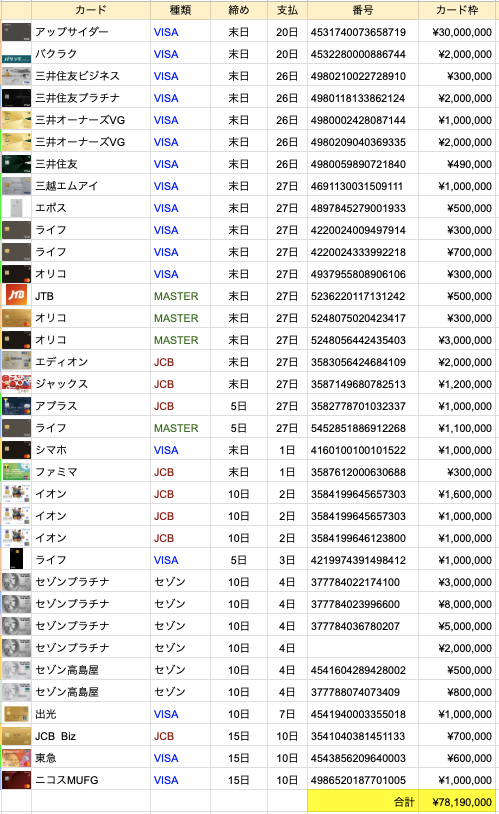The image size is (499, 814).
Task: Select the JCB type cell in ファミマ row
Action: click(x=181, y=472)
